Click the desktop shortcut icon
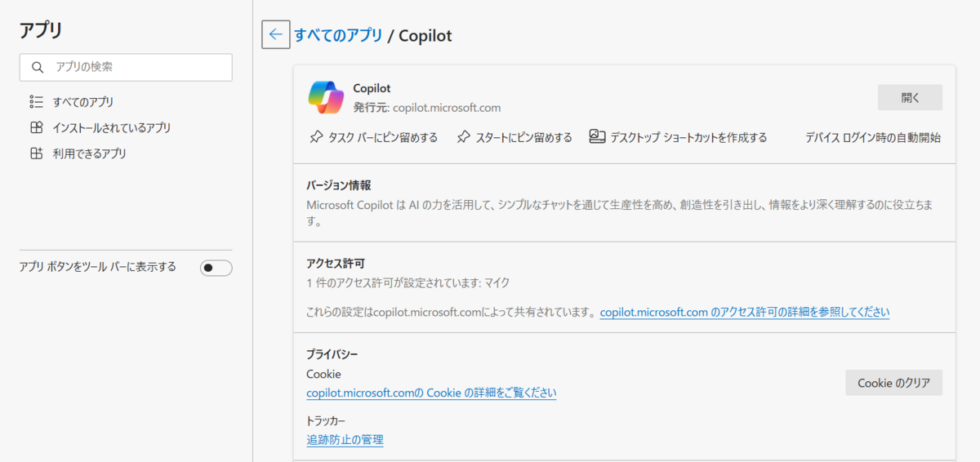980x462 pixels. 596,137
